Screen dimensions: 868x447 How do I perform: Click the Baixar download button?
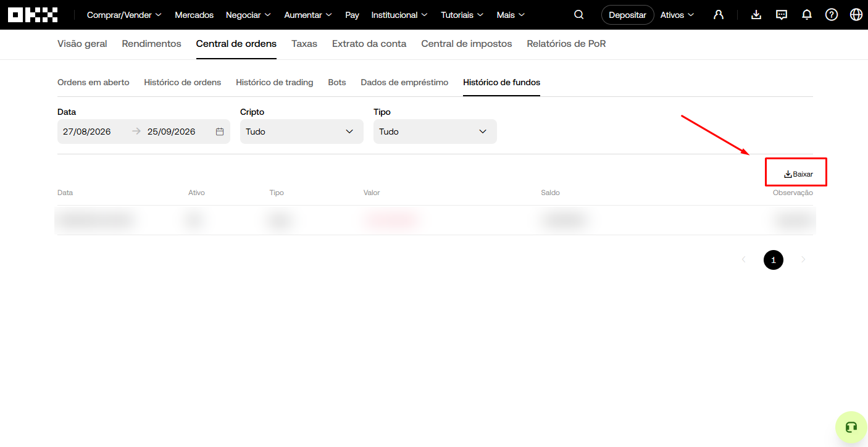tap(798, 174)
